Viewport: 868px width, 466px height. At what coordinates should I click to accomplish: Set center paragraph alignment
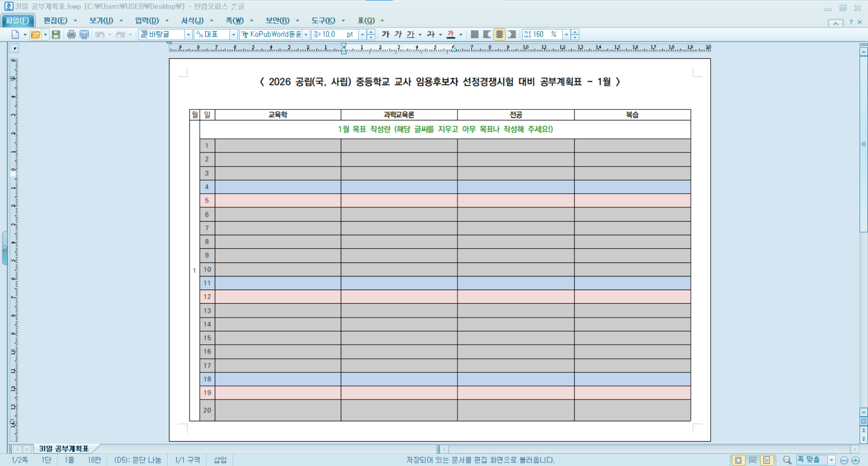click(x=500, y=34)
